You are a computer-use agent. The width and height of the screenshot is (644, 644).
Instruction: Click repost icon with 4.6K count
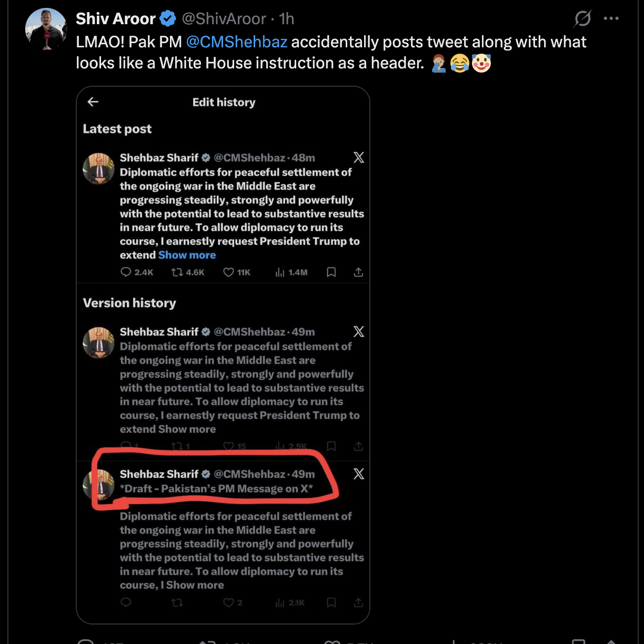pos(177,272)
